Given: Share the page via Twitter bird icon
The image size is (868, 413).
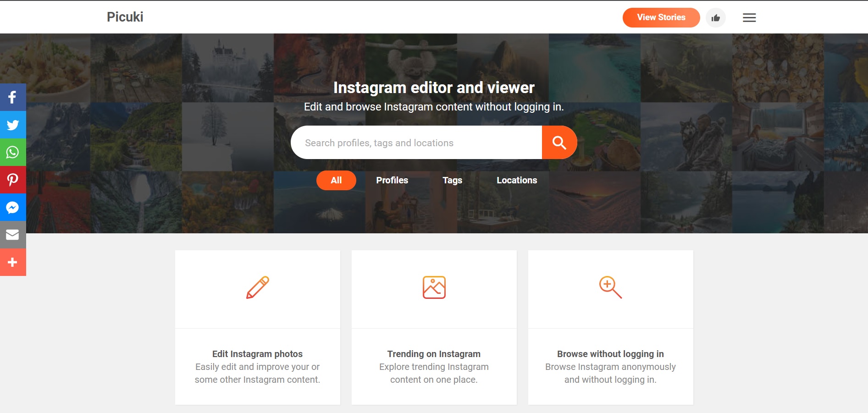Looking at the screenshot, I should 13,125.
